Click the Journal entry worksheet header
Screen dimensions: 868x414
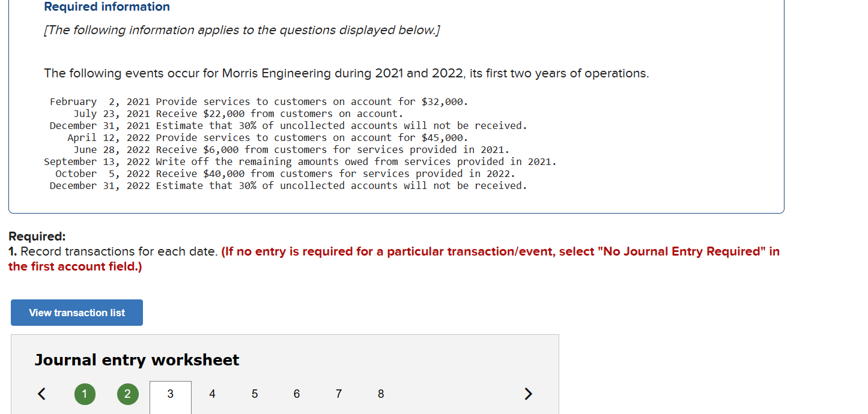(x=136, y=359)
